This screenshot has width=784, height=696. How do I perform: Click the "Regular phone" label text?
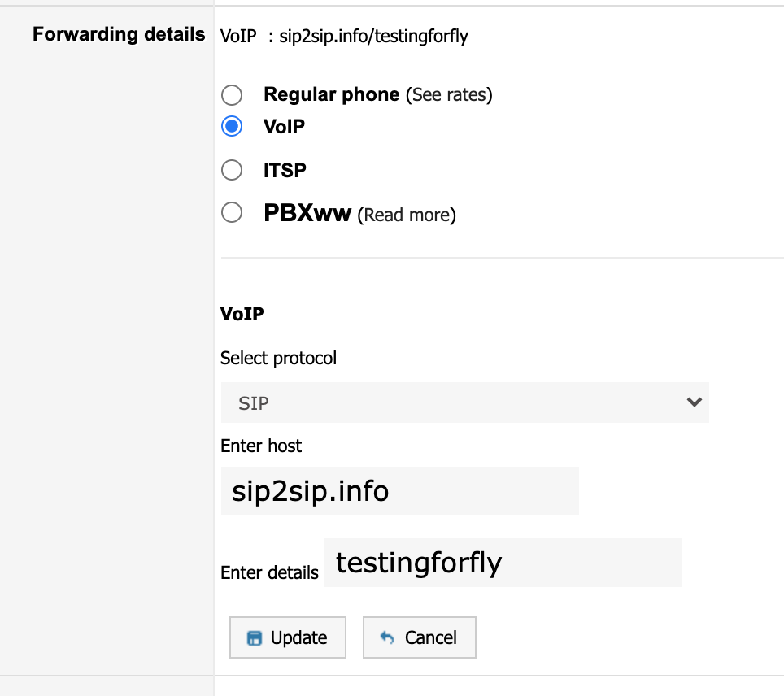[x=331, y=94]
